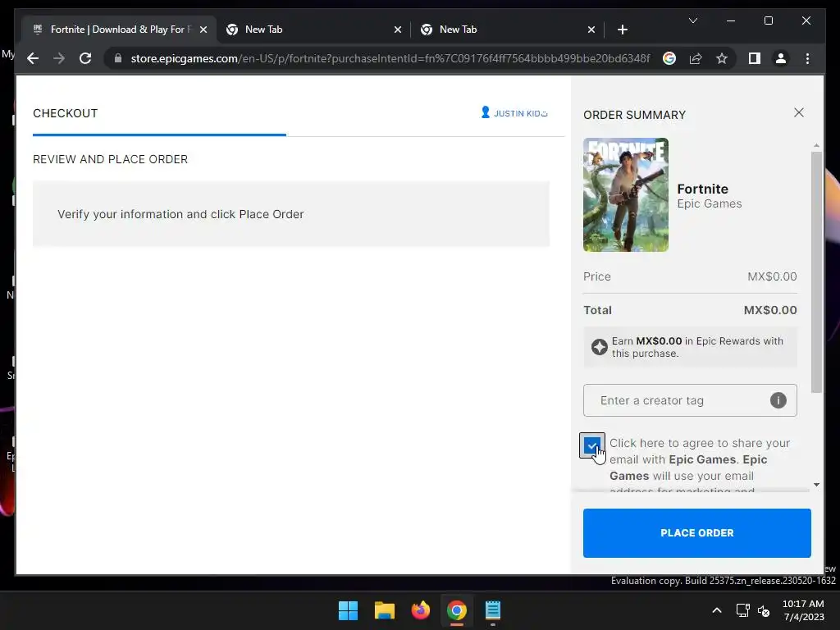Click the Total MX$0.00 amount

pos(769,310)
